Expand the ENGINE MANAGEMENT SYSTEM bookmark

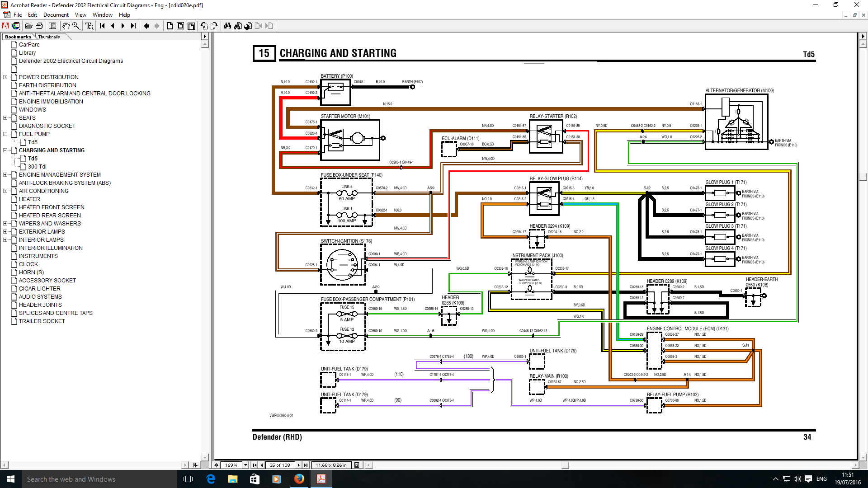click(5, 175)
